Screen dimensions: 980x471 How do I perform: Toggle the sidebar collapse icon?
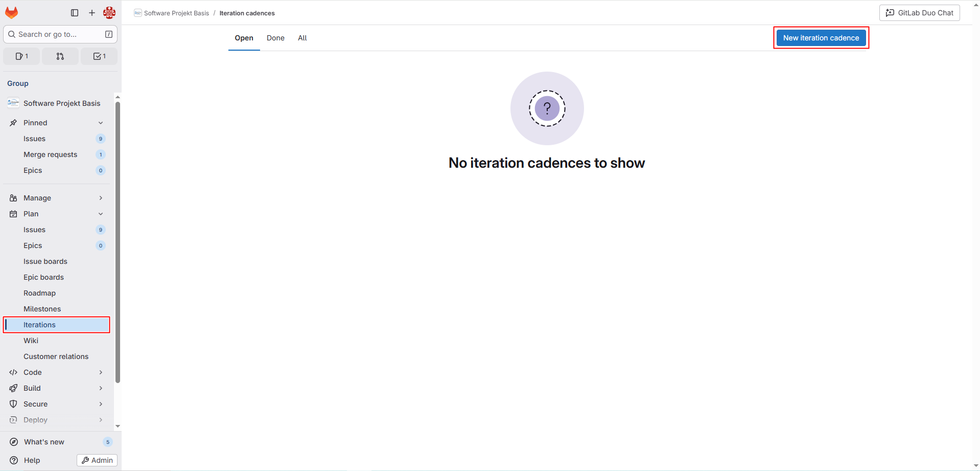point(75,13)
